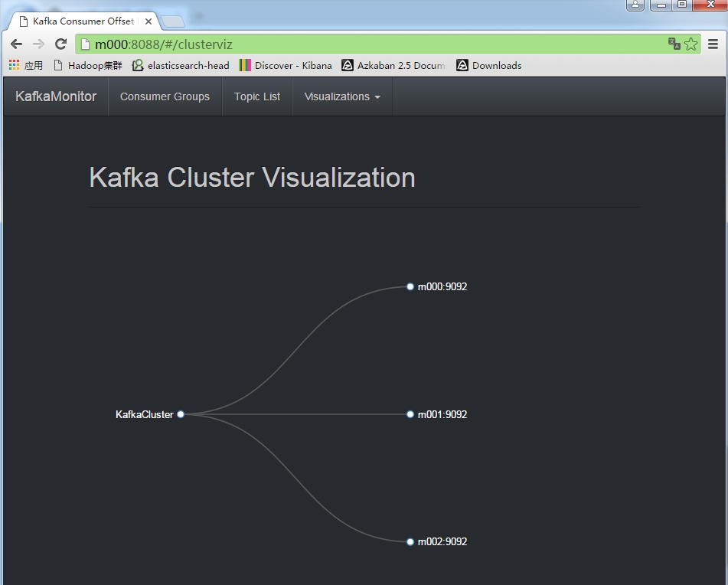Open the Discover - Kibana bookmark

point(286,65)
